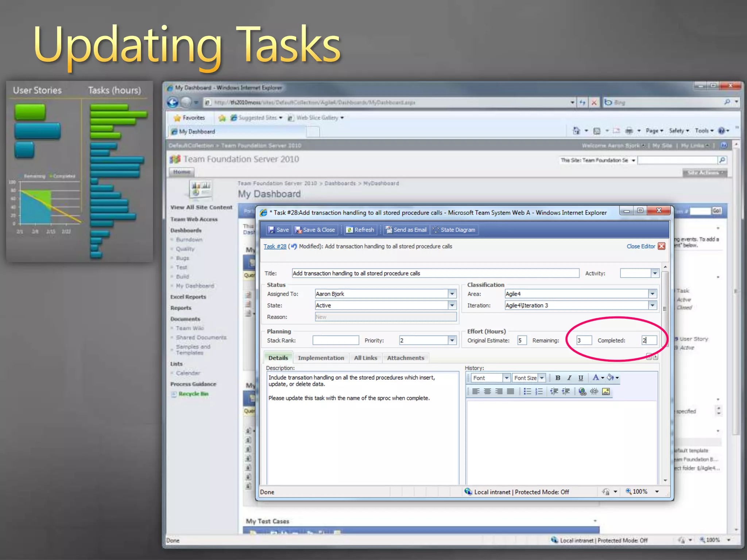
Task: Apply underline in History editor
Action: click(x=581, y=378)
